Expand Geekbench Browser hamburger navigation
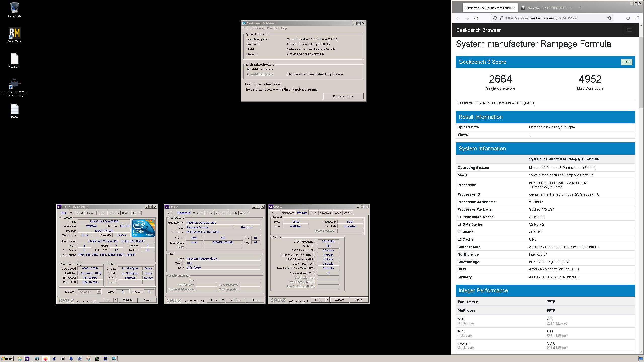The width and height of the screenshot is (644, 362). (629, 30)
